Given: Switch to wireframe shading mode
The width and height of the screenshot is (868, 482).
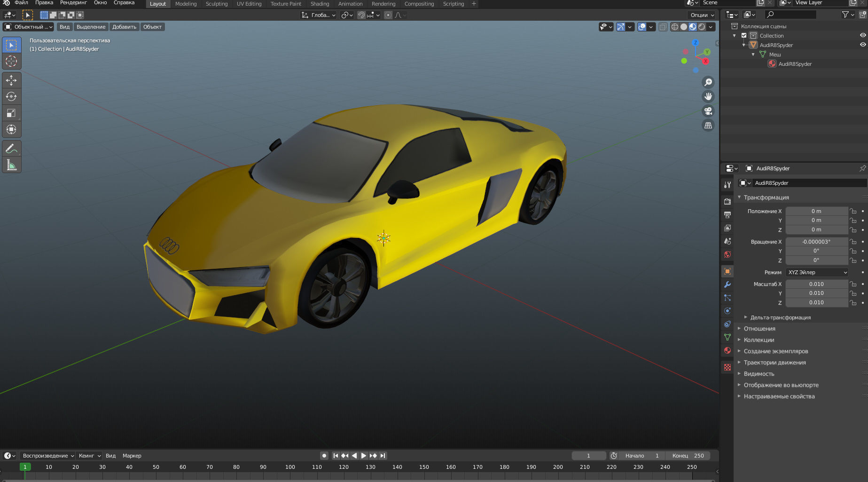Looking at the screenshot, I should pos(675,27).
